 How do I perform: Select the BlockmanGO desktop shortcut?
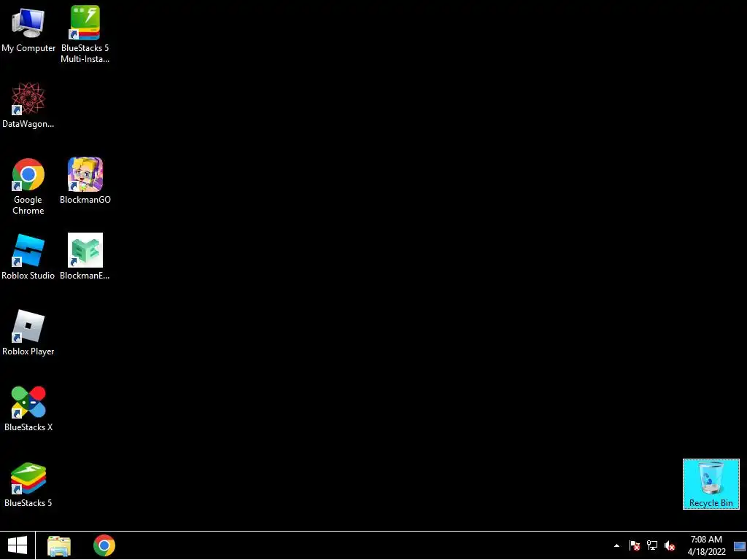tap(85, 181)
